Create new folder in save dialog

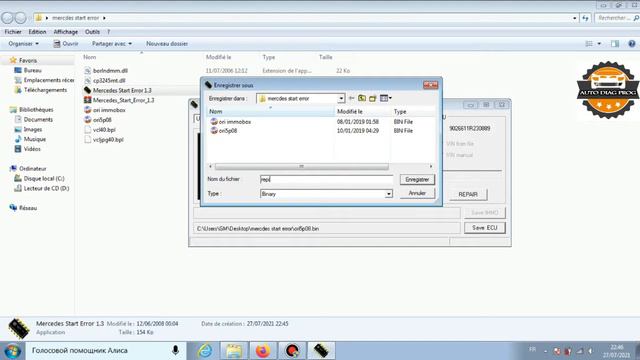pos(372,98)
